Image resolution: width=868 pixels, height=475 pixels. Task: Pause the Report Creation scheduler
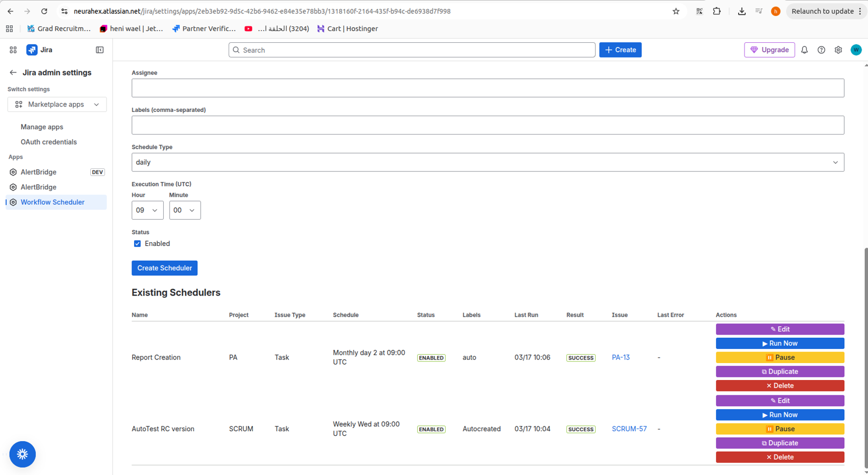click(779, 357)
